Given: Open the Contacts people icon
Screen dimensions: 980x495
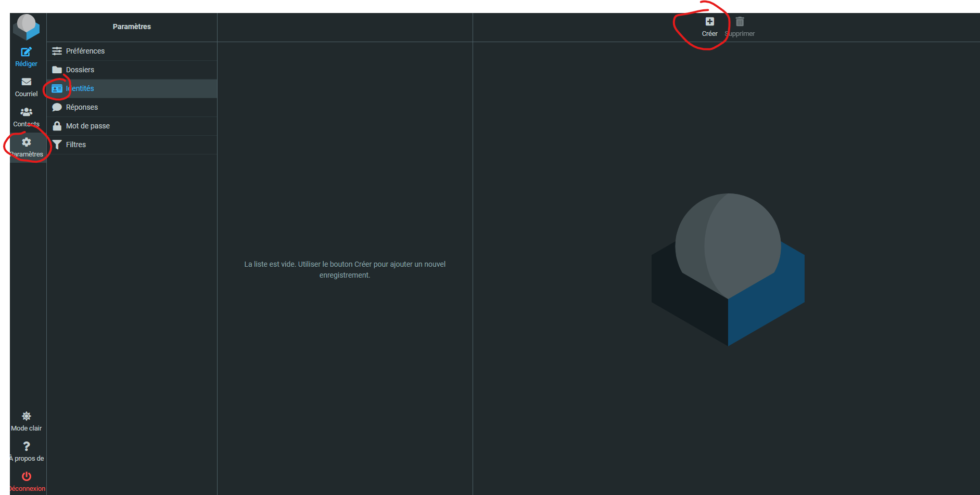Looking at the screenshot, I should [x=26, y=112].
